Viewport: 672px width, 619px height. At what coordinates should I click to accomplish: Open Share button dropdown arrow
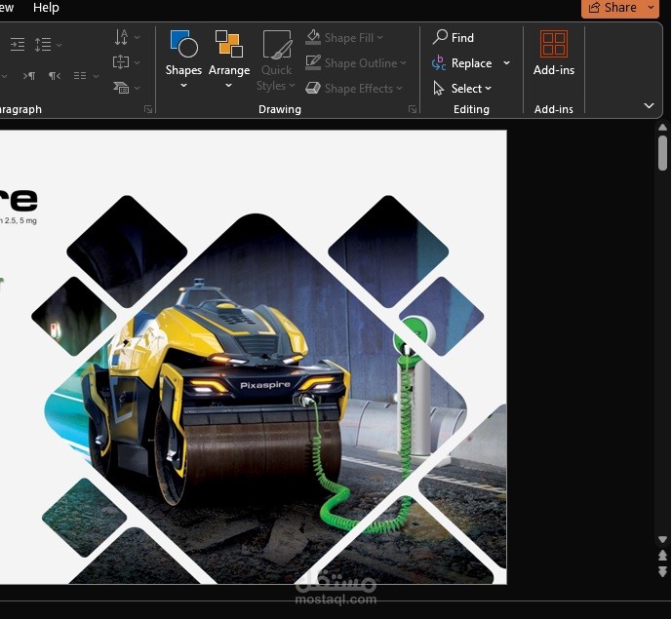click(651, 8)
